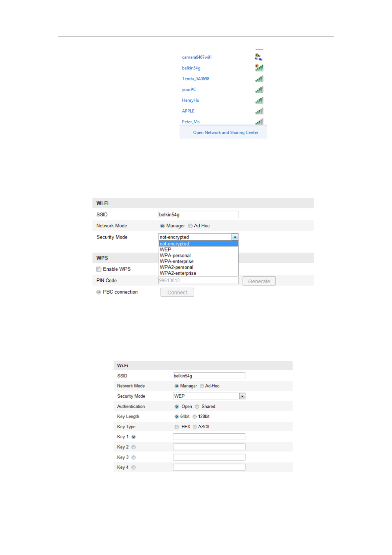This screenshot has width=392, height=555.
Task: Click Connect button
Action: 177,292
